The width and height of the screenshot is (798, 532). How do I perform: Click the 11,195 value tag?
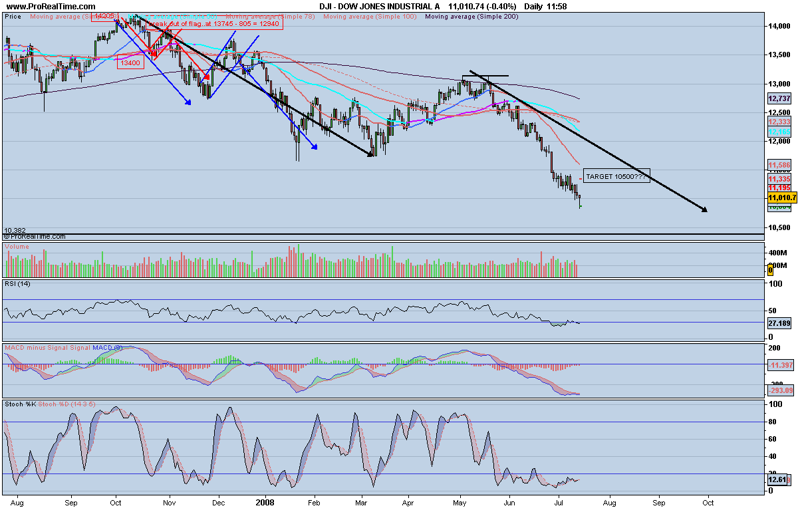[x=779, y=188]
